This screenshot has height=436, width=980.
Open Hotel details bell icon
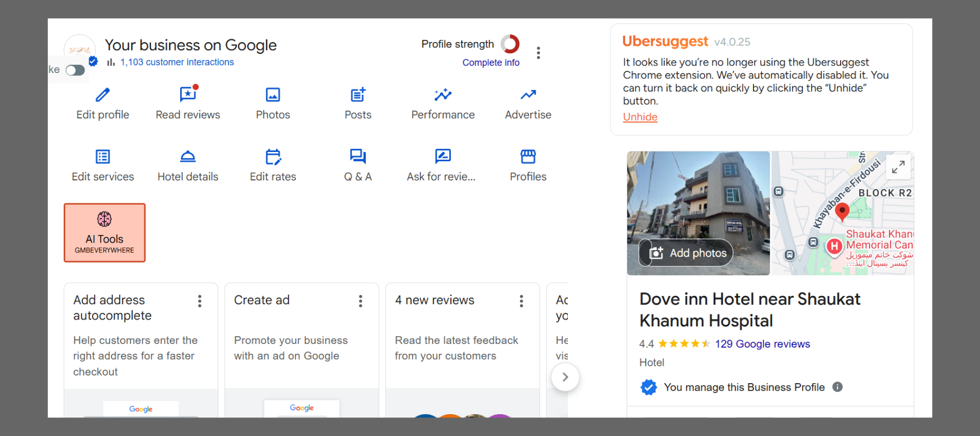pos(188,157)
